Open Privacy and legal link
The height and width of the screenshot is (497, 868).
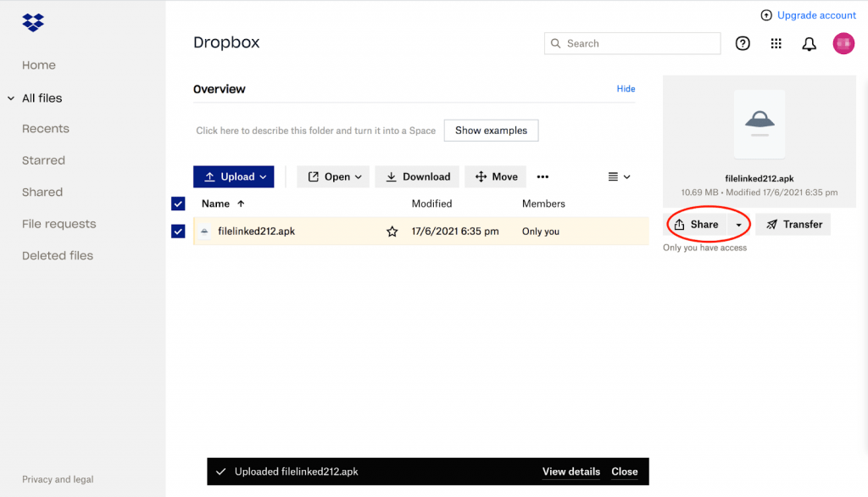coord(58,479)
